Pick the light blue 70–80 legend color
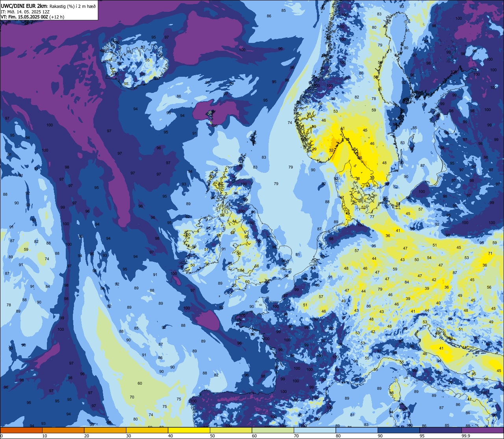The height and width of the screenshot is (439, 504). tap(315, 430)
